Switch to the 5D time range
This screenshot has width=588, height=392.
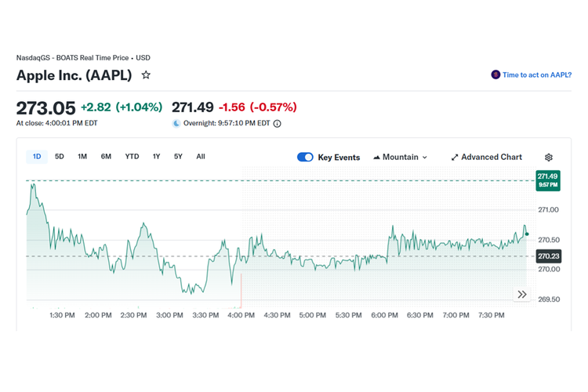(x=60, y=157)
